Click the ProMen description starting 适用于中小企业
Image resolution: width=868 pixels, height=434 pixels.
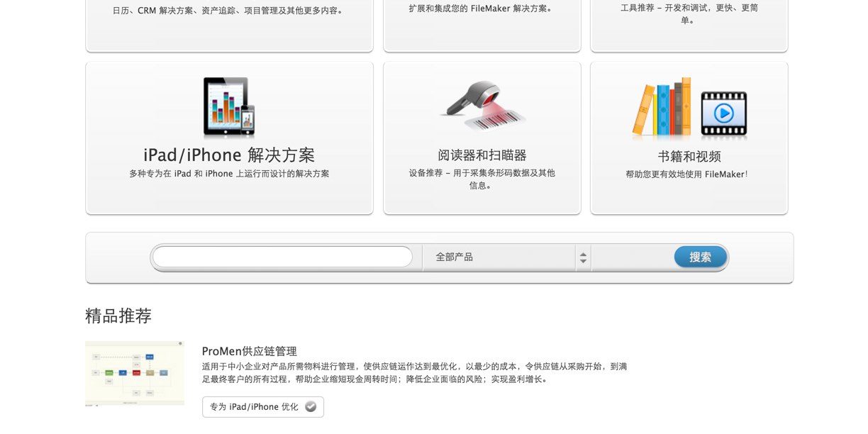point(414,373)
